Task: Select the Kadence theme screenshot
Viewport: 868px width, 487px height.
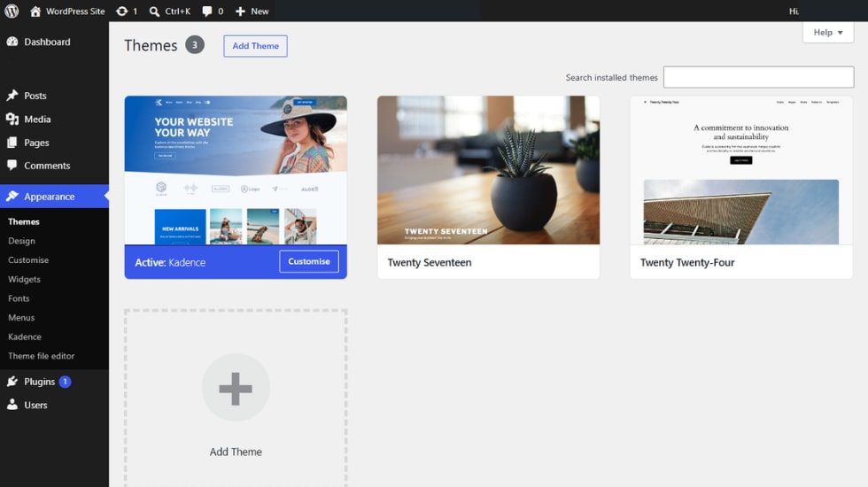Action: (236, 170)
